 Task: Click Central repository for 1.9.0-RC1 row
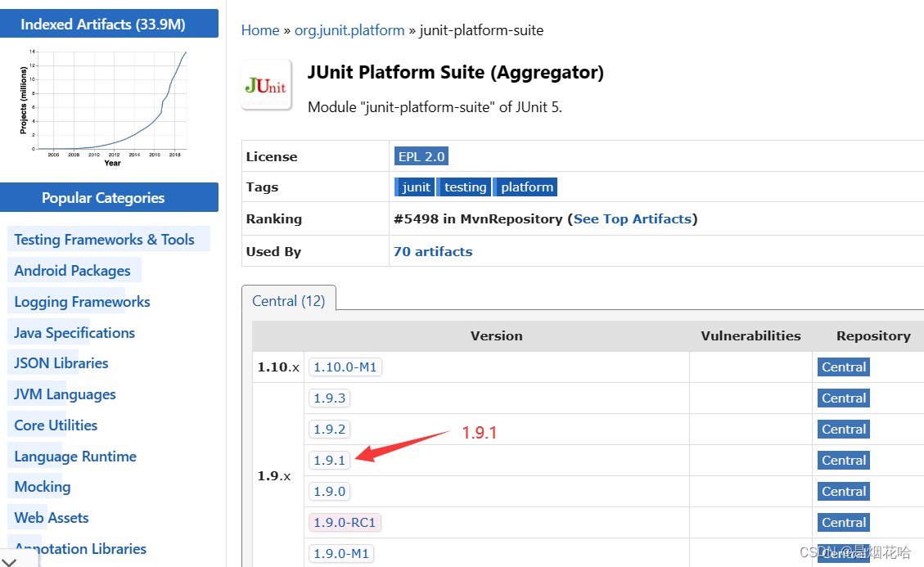(843, 522)
